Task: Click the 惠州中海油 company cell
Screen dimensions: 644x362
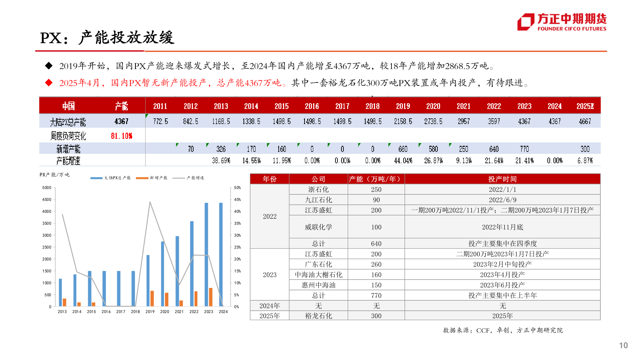Action: [x=318, y=285]
